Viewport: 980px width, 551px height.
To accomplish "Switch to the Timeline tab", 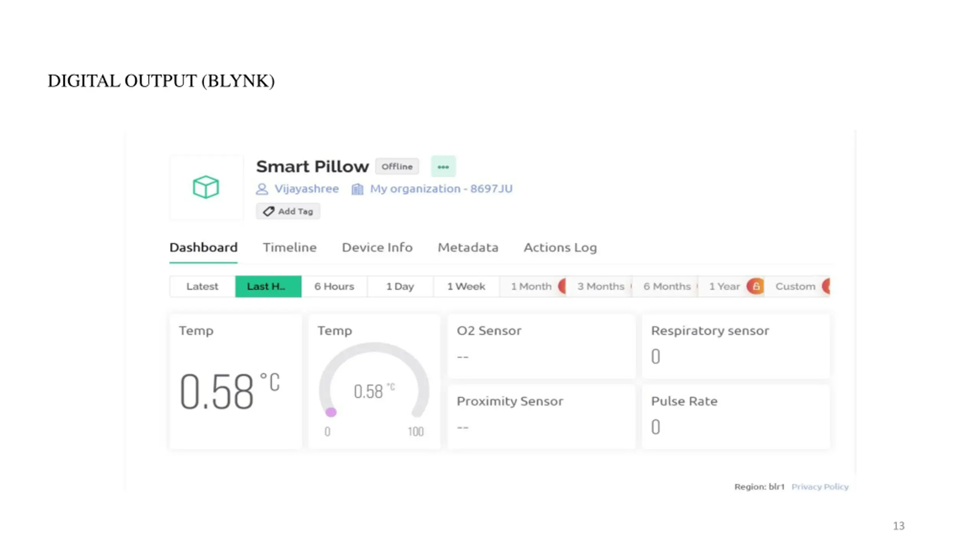I will coord(289,247).
